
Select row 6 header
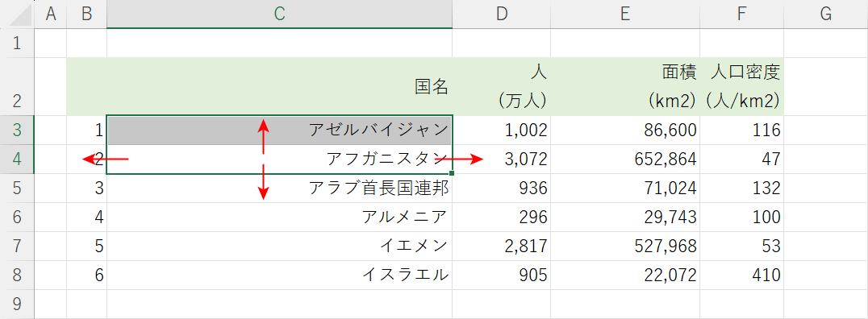pyautogui.click(x=17, y=217)
